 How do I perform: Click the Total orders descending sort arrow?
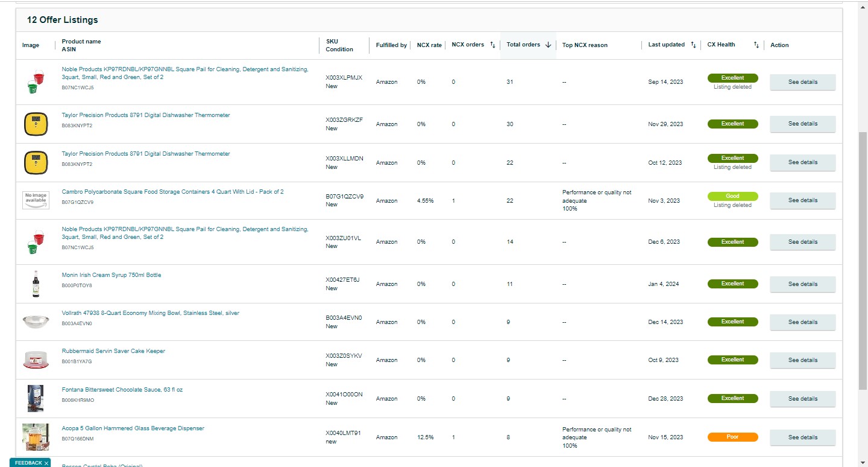548,45
